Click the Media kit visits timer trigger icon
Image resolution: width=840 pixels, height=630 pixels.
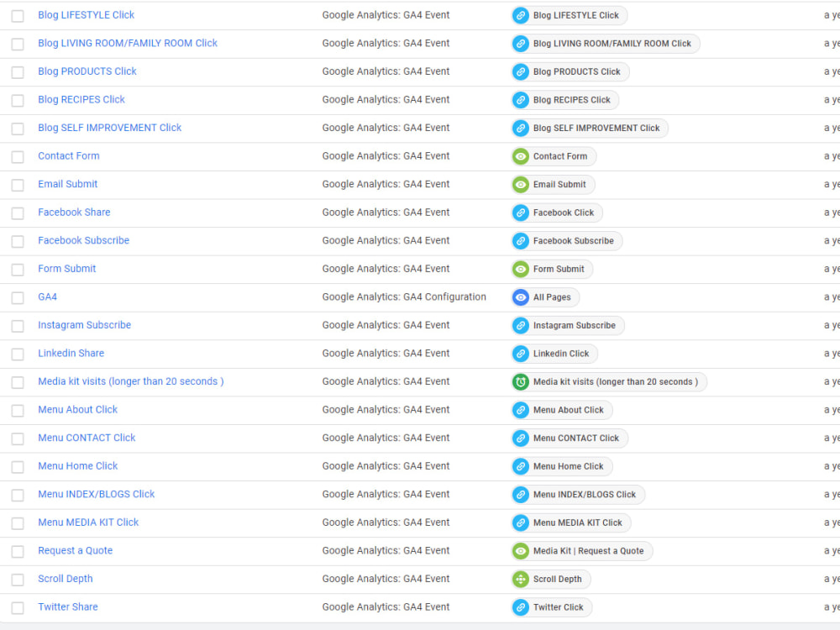[x=520, y=382]
